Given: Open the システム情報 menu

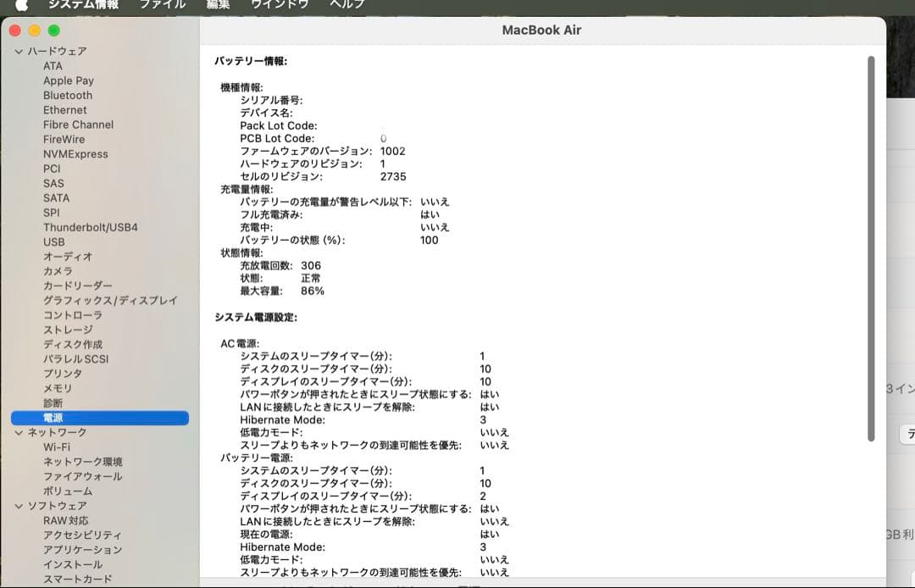Looking at the screenshot, I should point(75,4).
